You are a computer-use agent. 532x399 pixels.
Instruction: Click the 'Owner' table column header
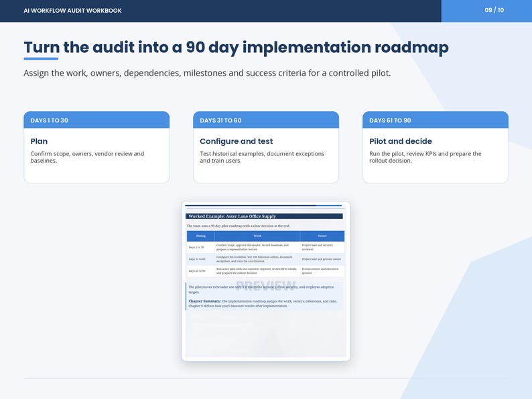322,236
